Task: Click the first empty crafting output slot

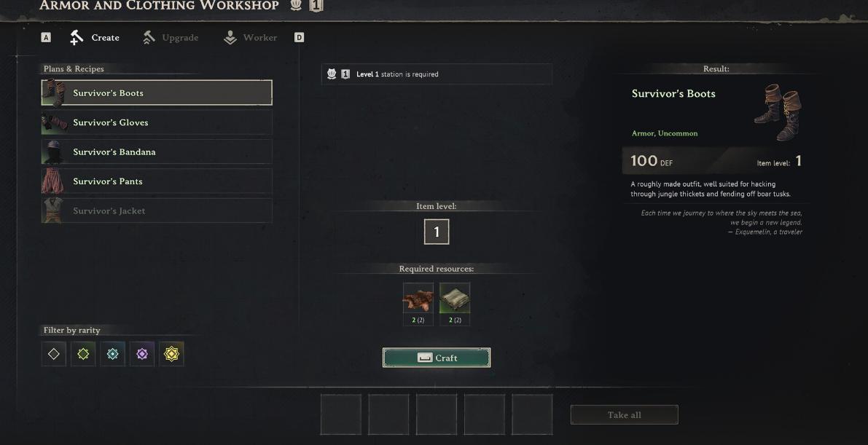Action: 340,414
